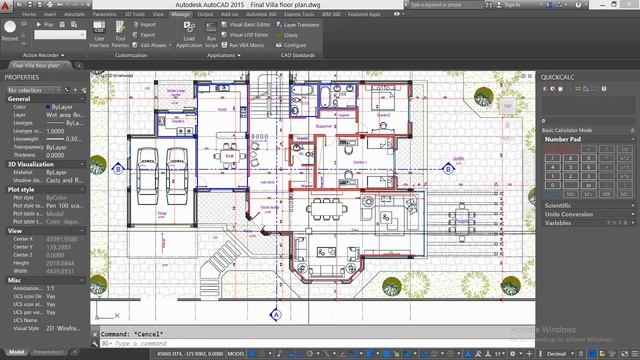Click Run VBA Macro
The width and height of the screenshot is (640, 360).
click(243, 45)
